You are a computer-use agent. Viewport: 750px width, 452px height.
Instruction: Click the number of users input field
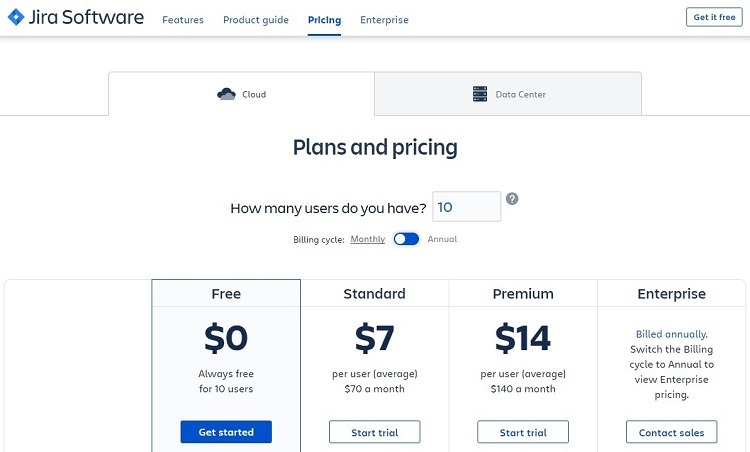[466, 207]
